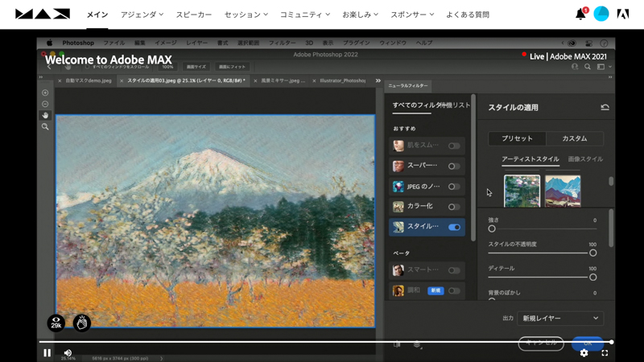Disable the Style Transfer filter switch

click(454, 227)
